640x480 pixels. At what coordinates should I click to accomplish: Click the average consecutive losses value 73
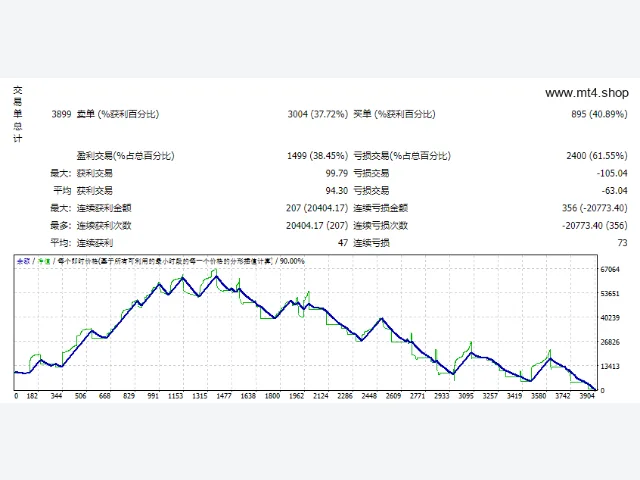pos(622,243)
